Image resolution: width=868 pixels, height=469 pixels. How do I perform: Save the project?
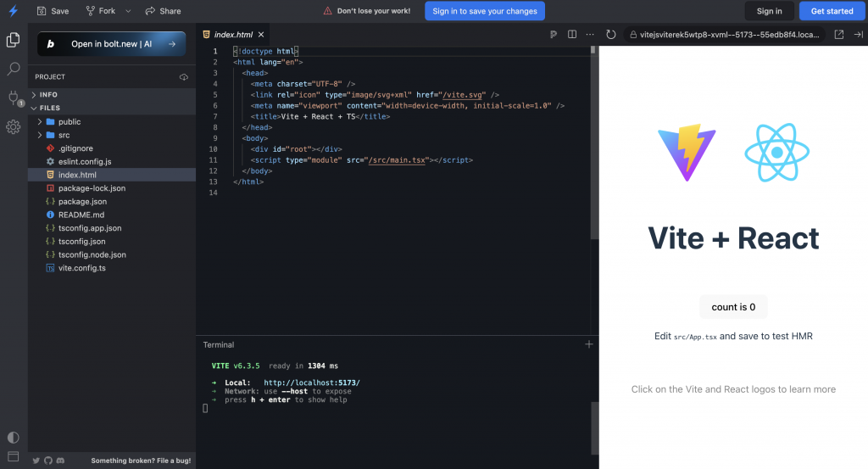(53, 11)
